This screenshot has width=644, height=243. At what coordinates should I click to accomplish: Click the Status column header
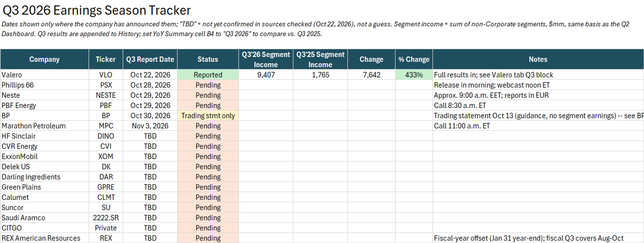pos(208,59)
